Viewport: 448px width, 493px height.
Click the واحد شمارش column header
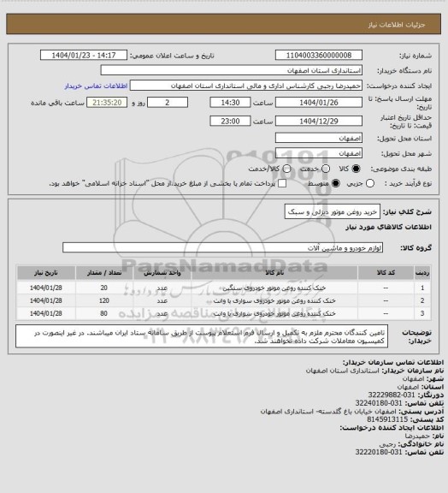tap(162, 273)
